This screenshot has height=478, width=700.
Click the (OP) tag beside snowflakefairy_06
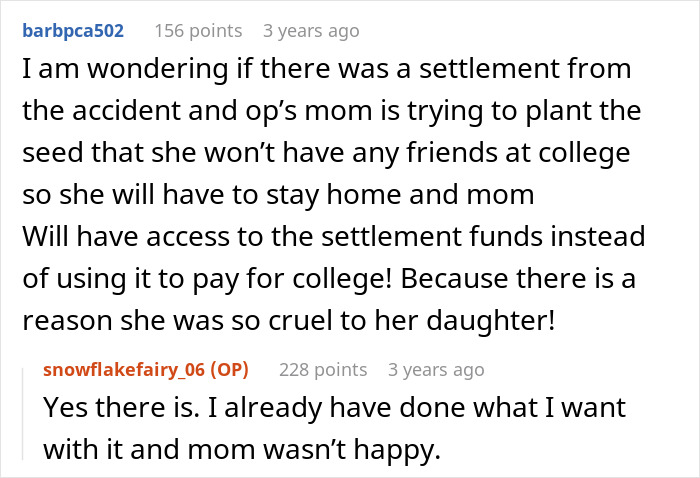click(x=227, y=370)
